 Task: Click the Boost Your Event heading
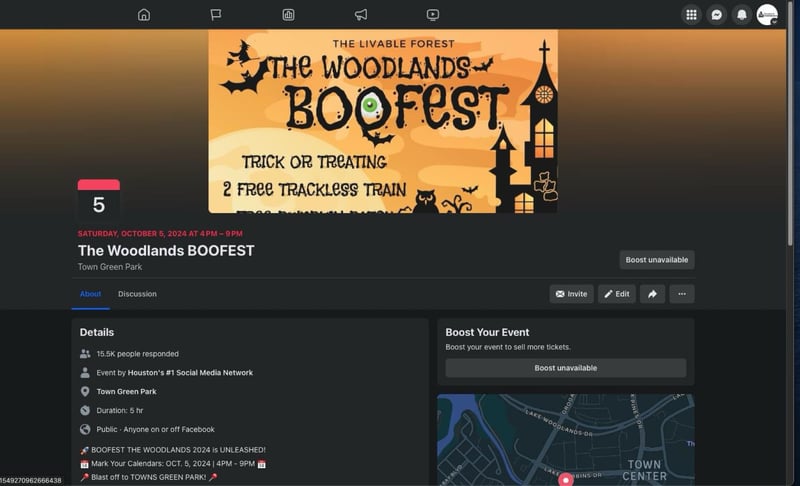[x=487, y=332]
